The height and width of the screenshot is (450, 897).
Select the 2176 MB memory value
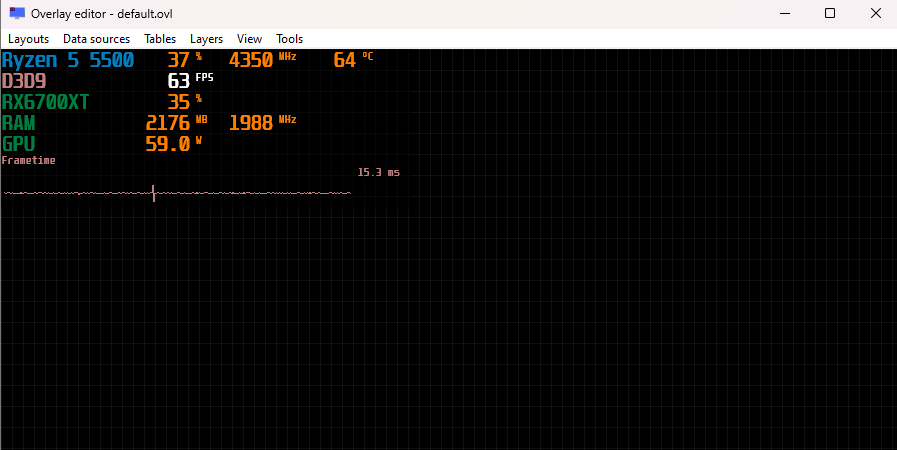[167, 123]
